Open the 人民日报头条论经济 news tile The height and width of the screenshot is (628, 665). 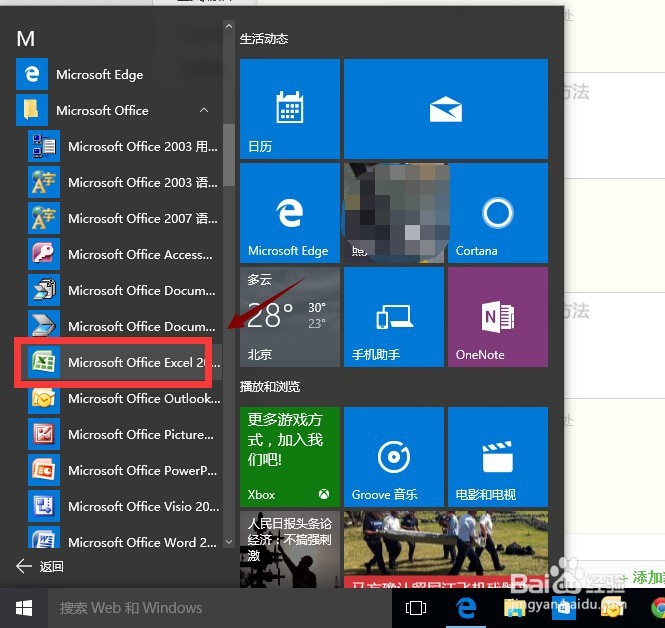click(x=290, y=549)
